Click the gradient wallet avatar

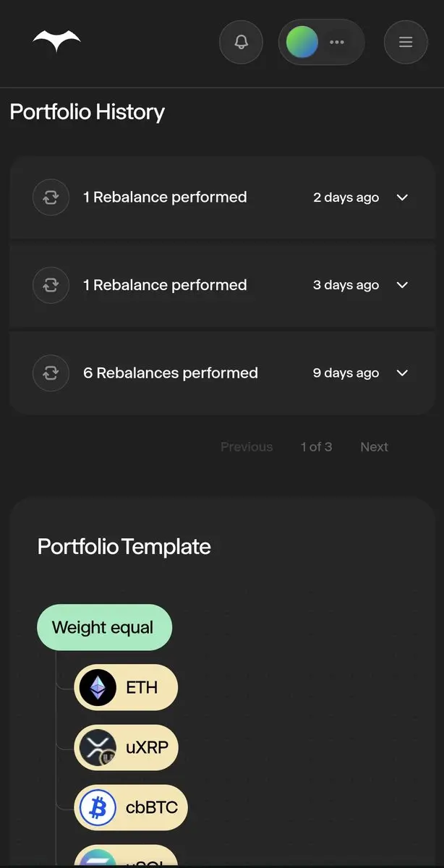(302, 42)
